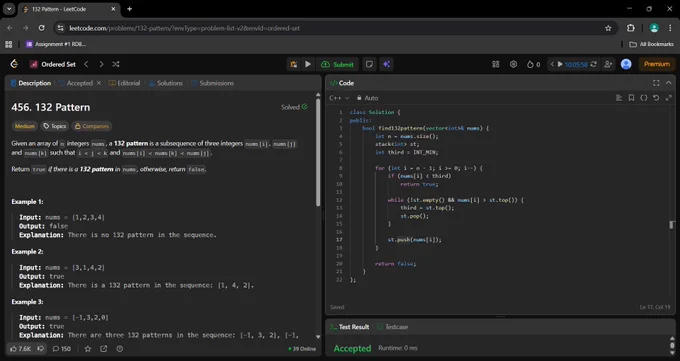Click the test result panel scrollbar
The image size is (680, 361).
[x=672, y=346]
